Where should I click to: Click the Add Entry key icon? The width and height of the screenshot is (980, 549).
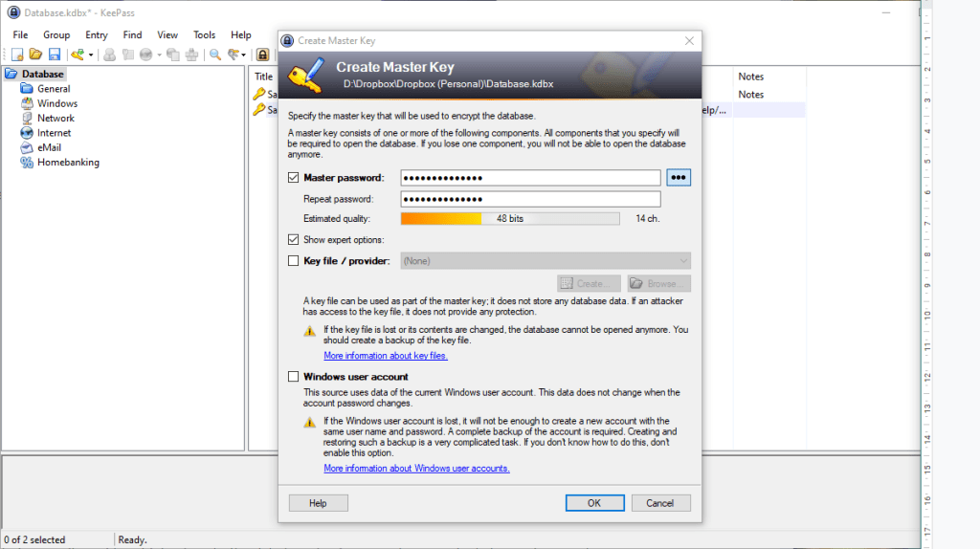(x=78, y=55)
